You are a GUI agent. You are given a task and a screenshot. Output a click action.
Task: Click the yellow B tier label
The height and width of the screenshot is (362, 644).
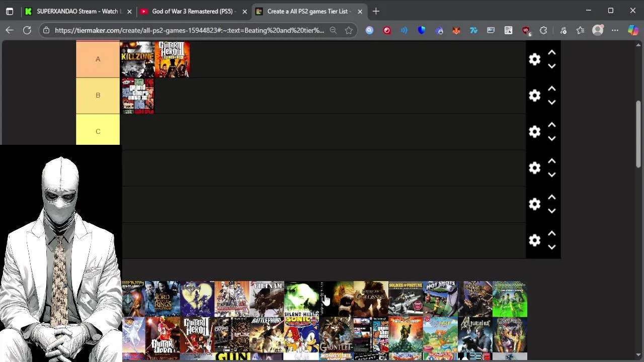98,96
